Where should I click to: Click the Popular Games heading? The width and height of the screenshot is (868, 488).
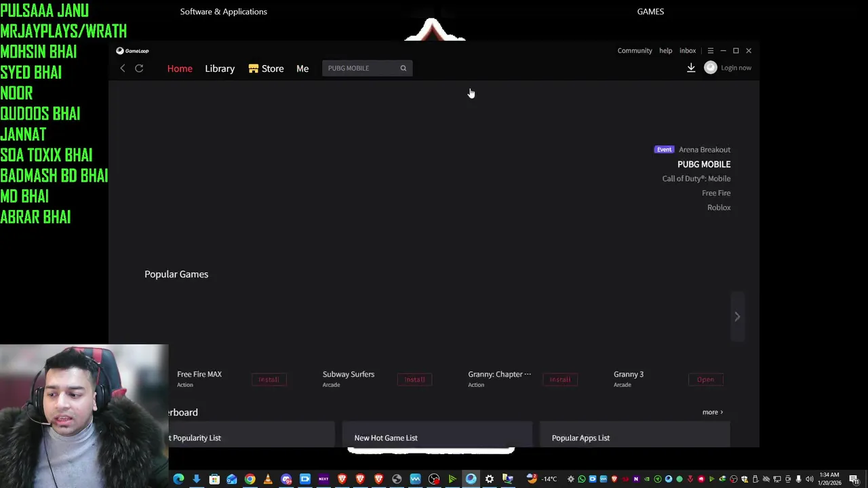[x=176, y=274]
